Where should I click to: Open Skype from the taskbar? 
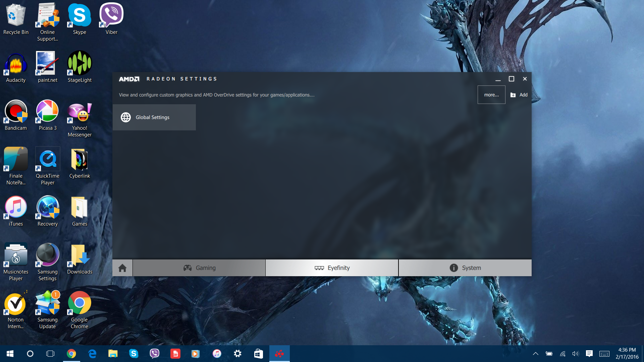tap(133, 354)
